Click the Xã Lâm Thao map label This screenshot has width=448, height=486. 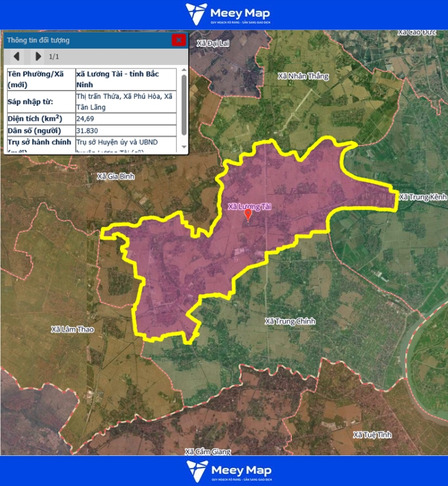72,329
